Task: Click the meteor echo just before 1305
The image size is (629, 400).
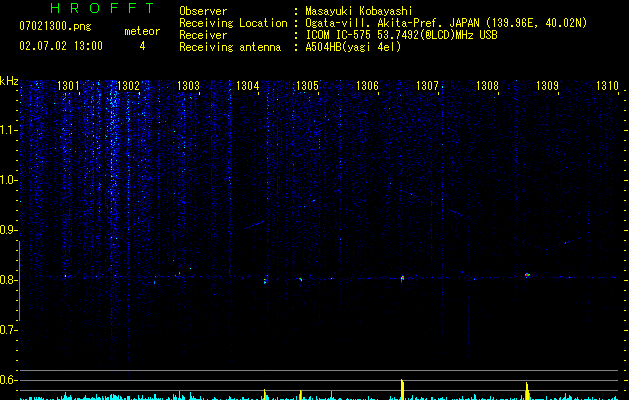Action: pyautogui.click(x=300, y=279)
